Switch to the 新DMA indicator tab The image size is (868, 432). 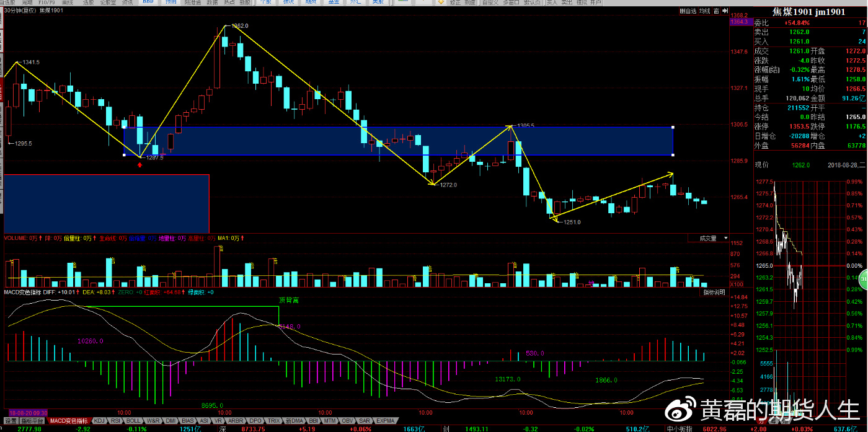coord(294,421)
